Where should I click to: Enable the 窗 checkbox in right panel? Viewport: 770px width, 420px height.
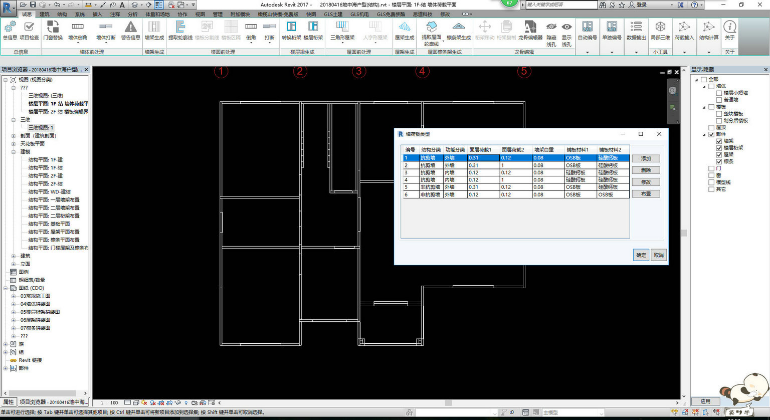pos(711,175)
